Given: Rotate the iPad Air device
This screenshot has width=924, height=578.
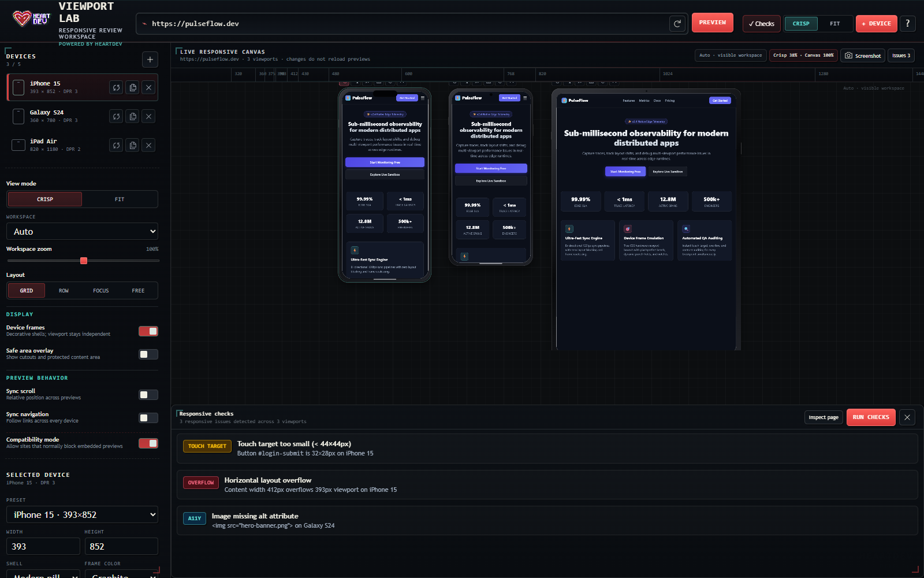Looking at the screenshot, I should (116, 145).
